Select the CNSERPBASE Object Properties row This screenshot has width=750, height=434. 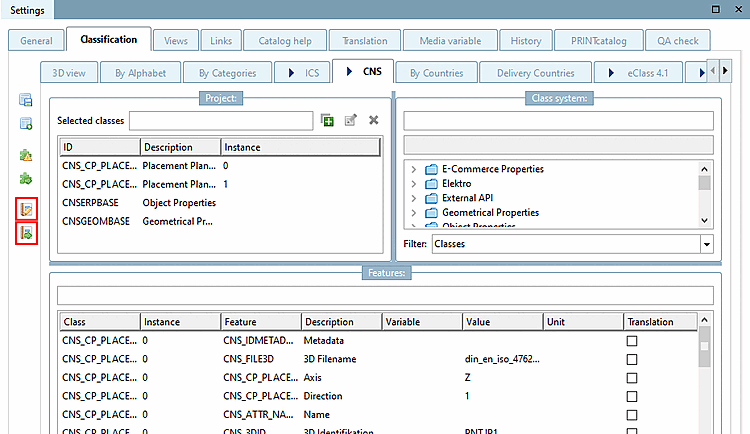220,203
